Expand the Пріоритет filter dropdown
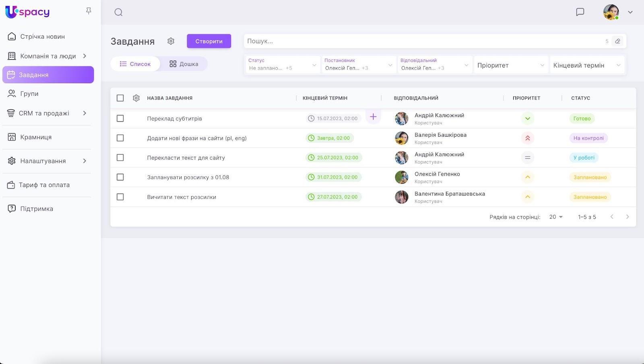The width and height of the screenshot is (644, 364). [x=510, y=65]
